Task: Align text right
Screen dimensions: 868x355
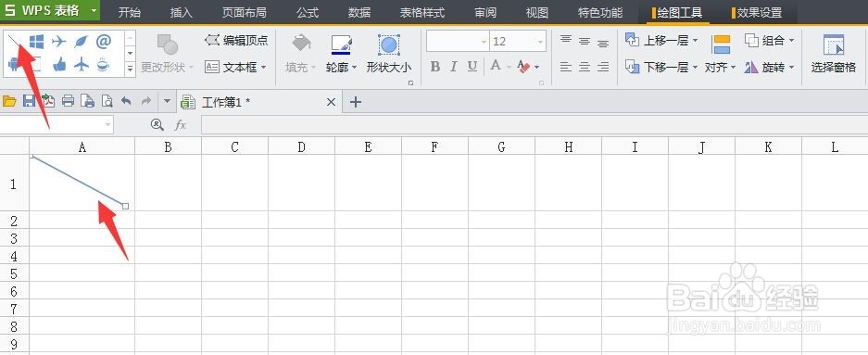Action: [603, 67]
